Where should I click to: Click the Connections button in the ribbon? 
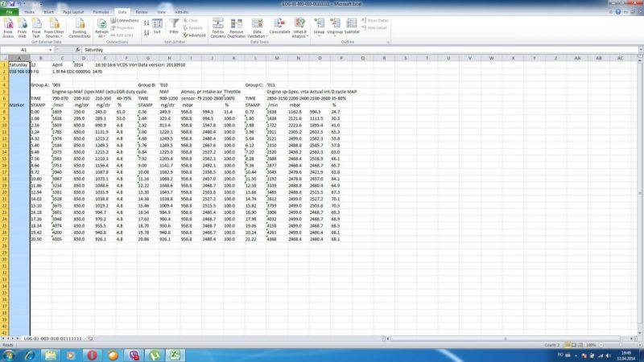pos(126,21)
